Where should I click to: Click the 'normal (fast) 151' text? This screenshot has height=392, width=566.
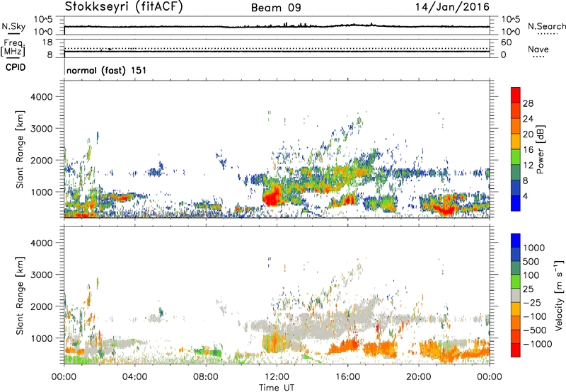click(x=107, y=70)
